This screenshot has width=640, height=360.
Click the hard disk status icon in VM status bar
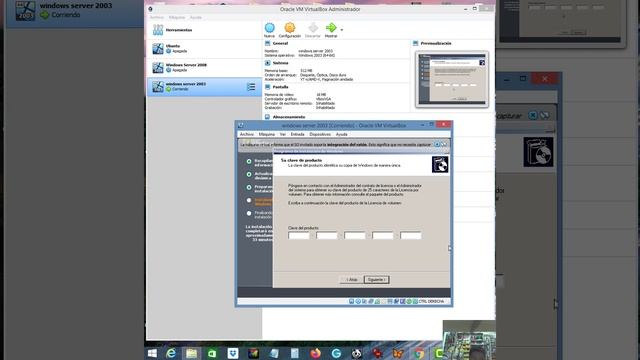coord(351,301)
